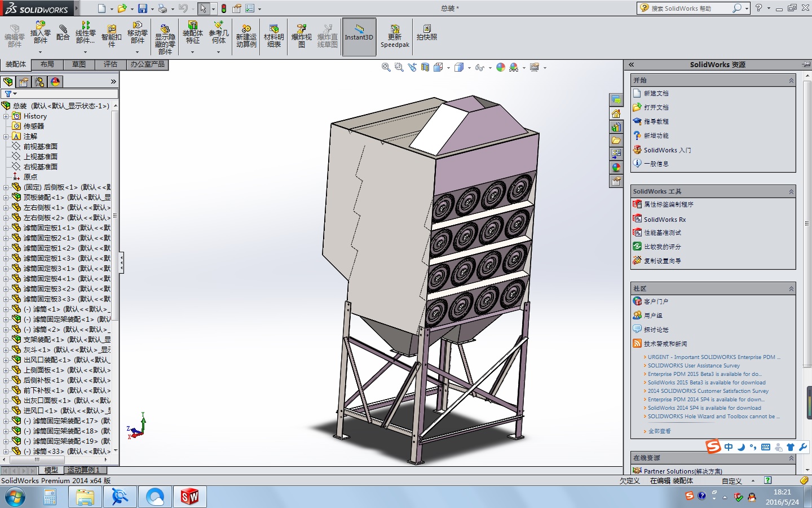The height and width of the screenshot is (508, 812).
Task: Collapse the 开始 section in resources panel
Action: [x=791, y=81]
